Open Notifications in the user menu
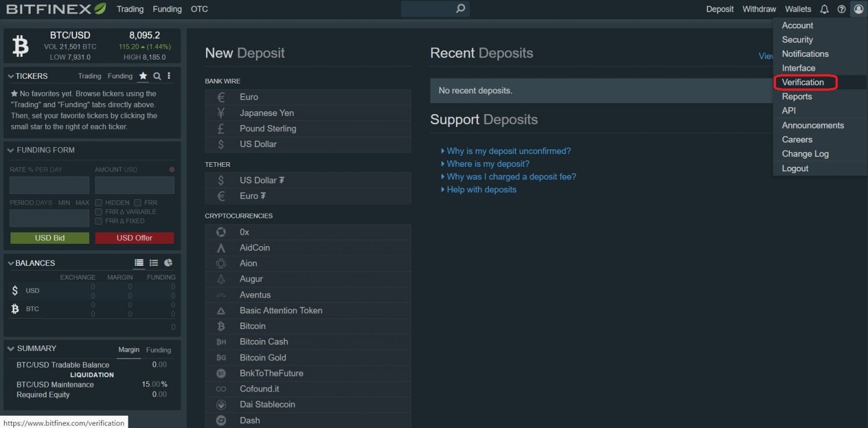 click(806, 54)
